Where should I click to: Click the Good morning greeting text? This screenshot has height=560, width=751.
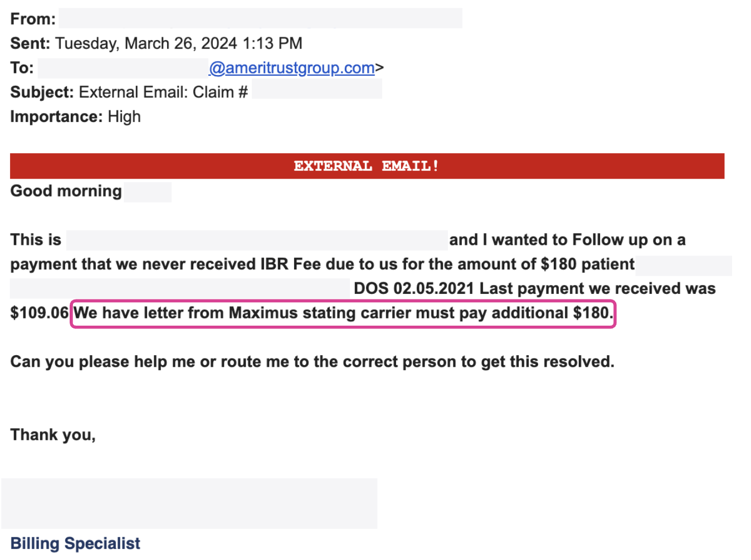66,191
